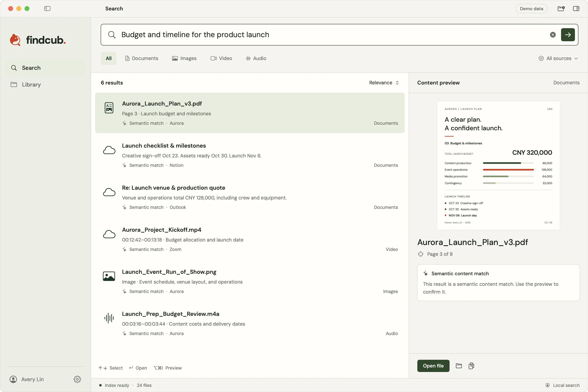Clear the search query with the X icon
The width and height of the screenshot is (588, 392).
[553, 35]
